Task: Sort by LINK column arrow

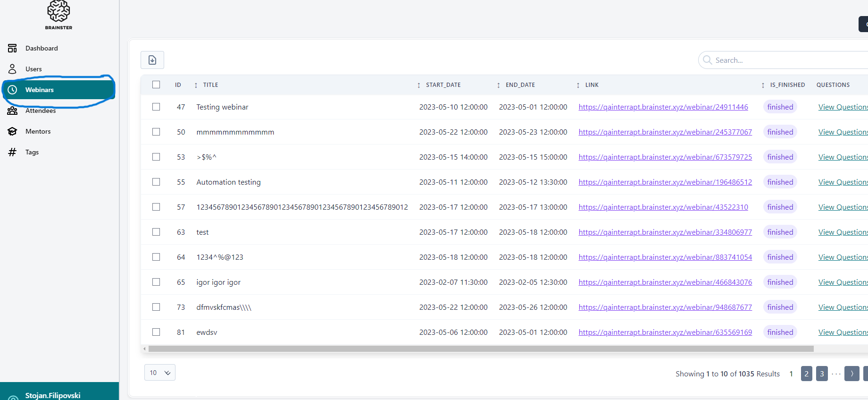Action: tap(578, 85)
